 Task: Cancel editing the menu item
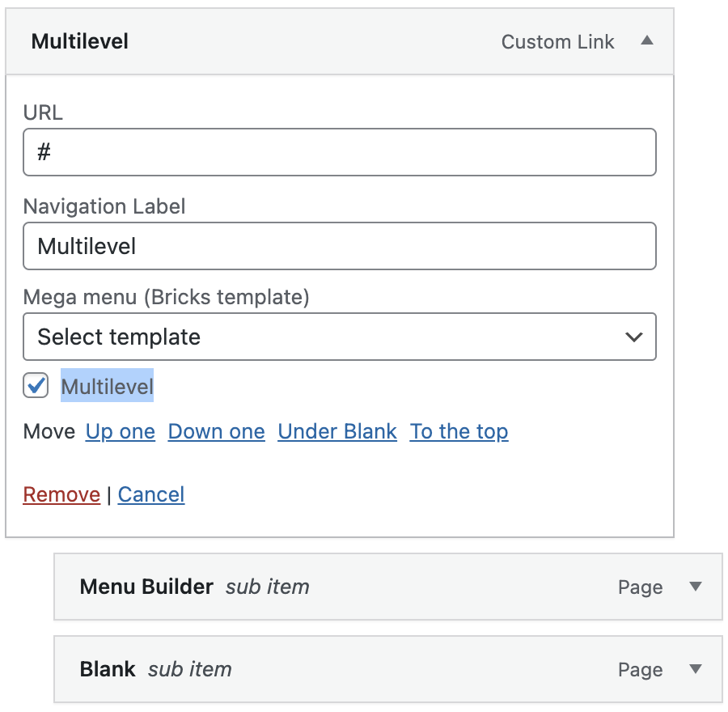pos(151,494)
